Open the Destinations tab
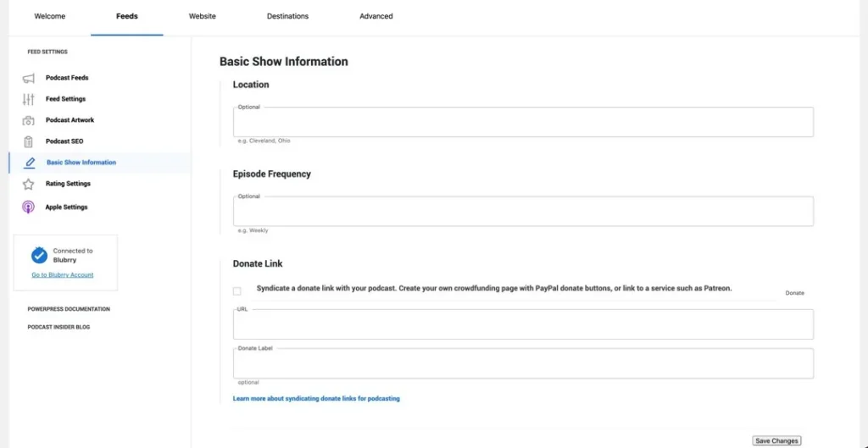This screenshot has width=868, height=448. (287, 16)
